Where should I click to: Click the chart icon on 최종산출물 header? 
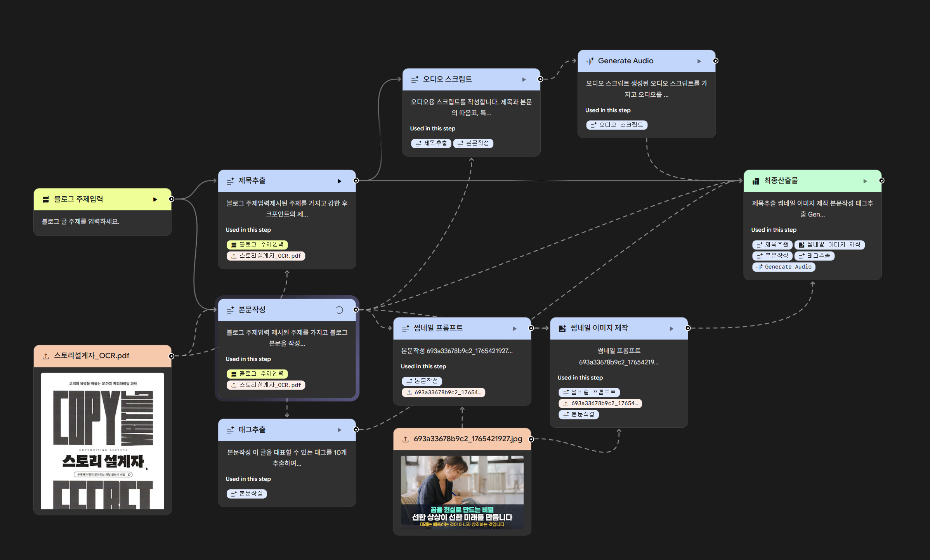point(756,181)
